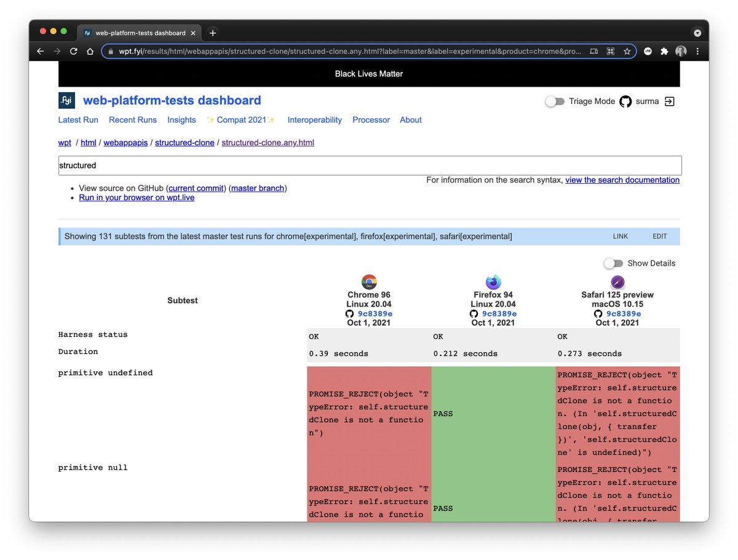
Task: Toggle the Show Details switch
Action: click(x=613, y=263)
